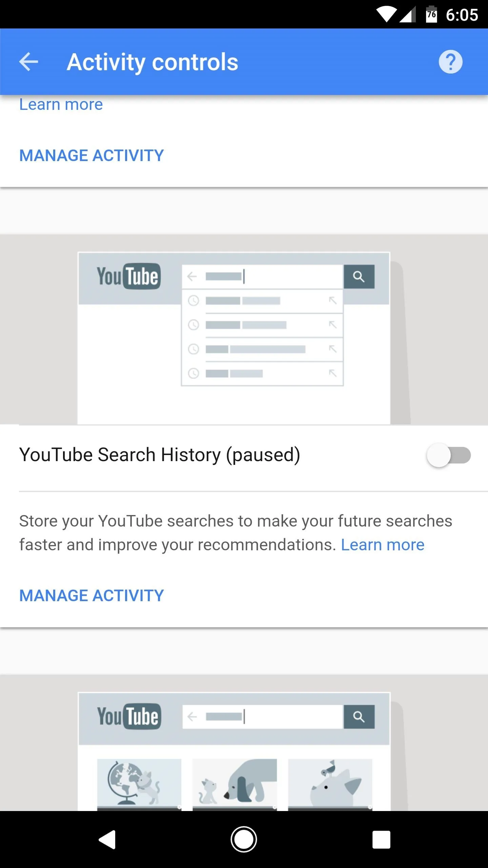The image size is (488, 868).
Task: Open Learn more link after recommendations text
Action: [383, 545]
